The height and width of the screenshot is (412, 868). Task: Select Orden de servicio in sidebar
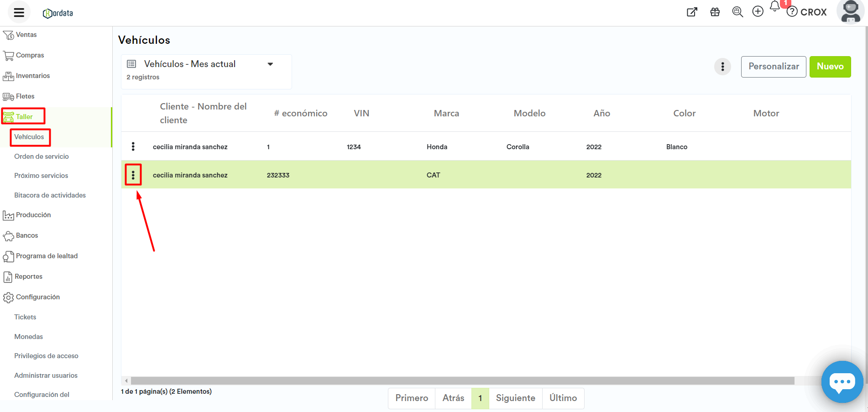click(x=42, y=156)
